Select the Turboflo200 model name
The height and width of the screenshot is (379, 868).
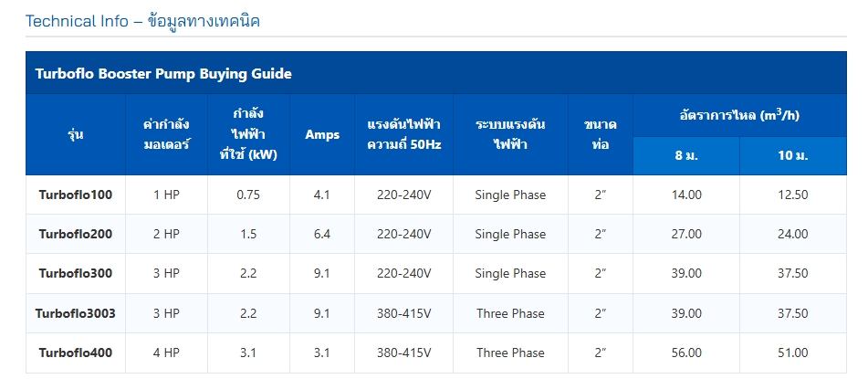click(75, 234)
